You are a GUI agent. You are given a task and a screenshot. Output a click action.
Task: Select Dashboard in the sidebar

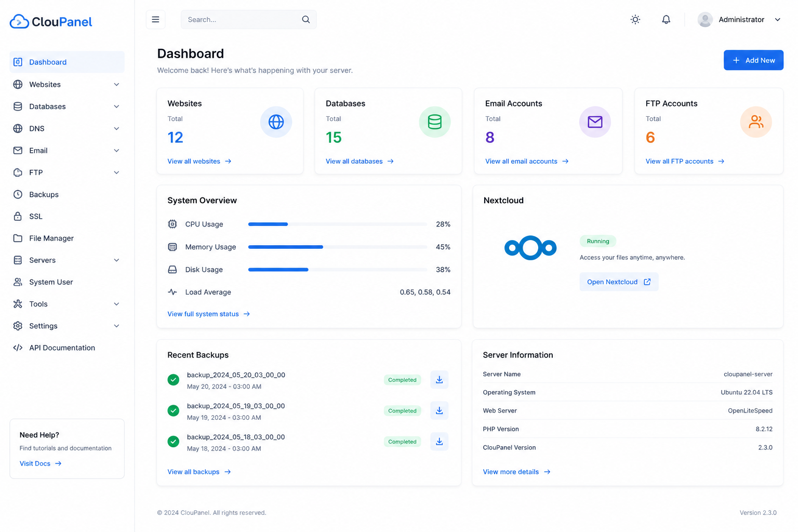click(67, 62)
